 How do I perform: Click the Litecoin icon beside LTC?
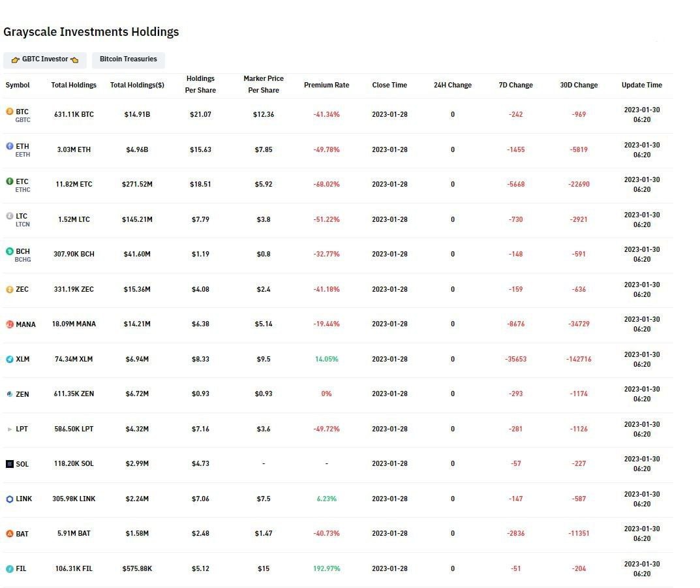pos(9,215)
